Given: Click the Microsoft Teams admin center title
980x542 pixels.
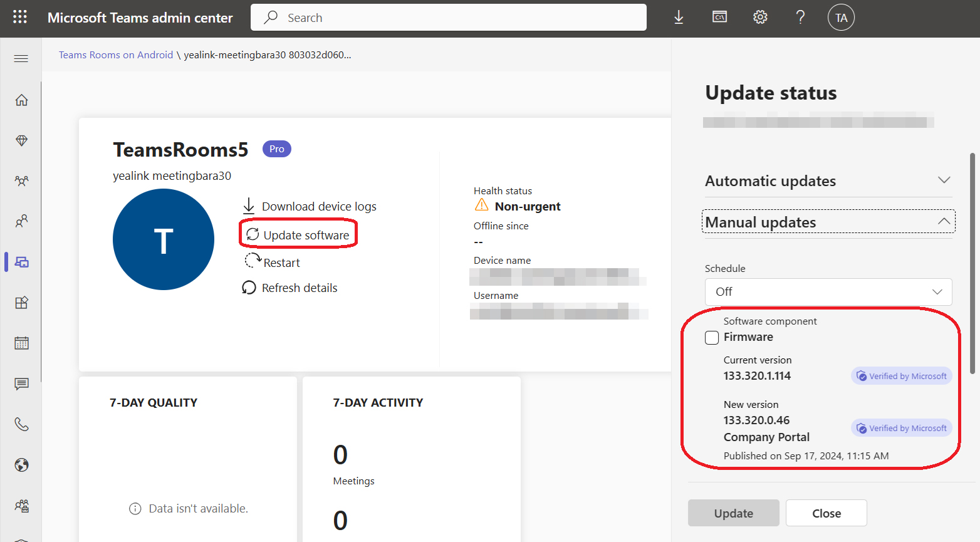Looking at the screenshot, I should [140, 18].
